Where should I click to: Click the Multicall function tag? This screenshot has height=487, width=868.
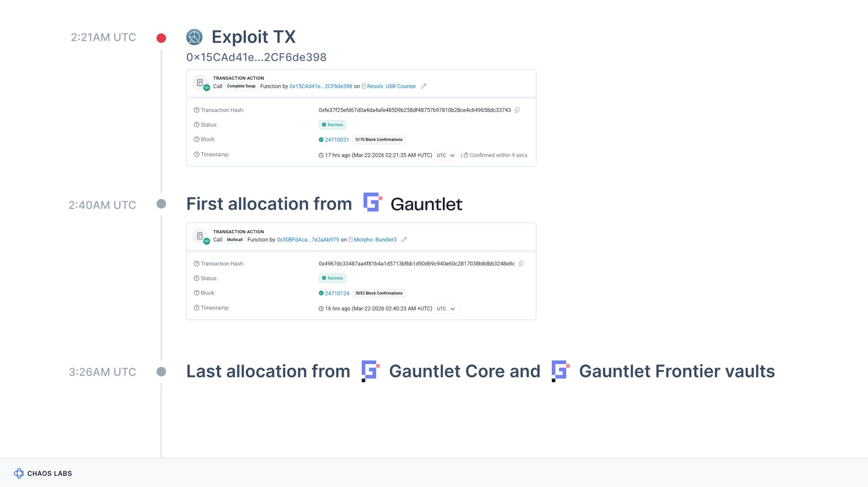coord(235,240)
